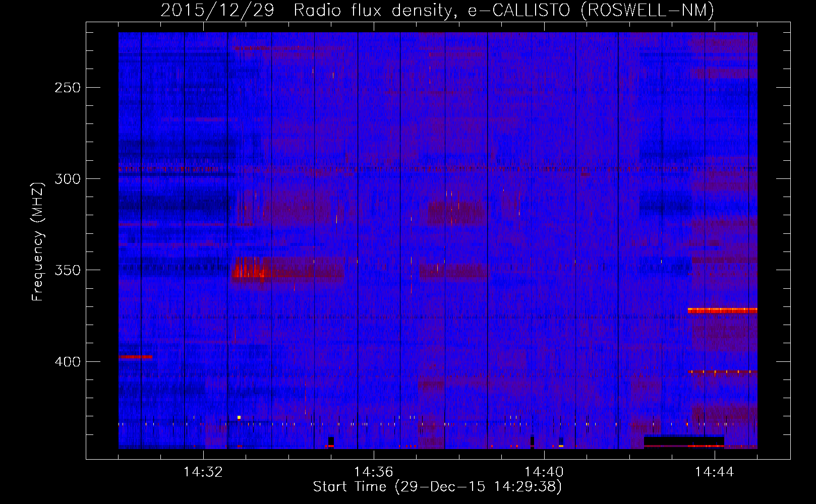
Task: Click the bright orange band near 372 MHz
Action: [722, 310]
